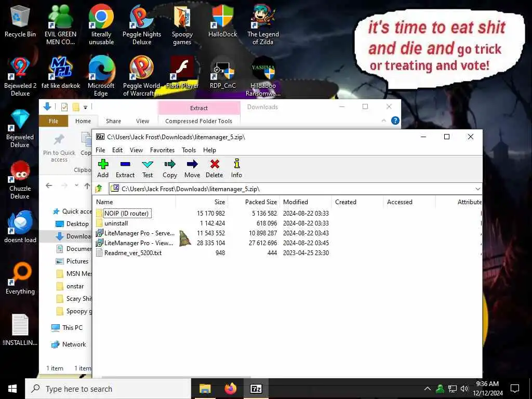
Task: Run the Test tool in 7-Zip
Action: tap(148, 168)
